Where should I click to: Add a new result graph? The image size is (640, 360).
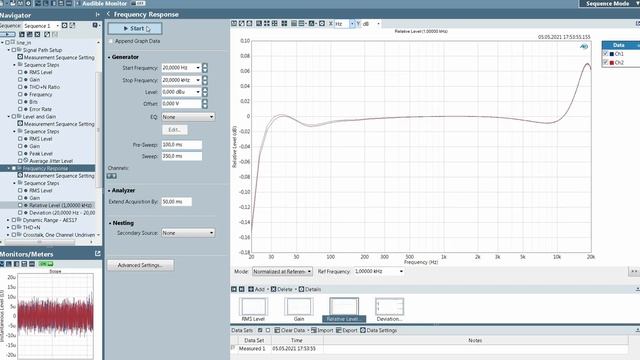click(x=256, y=289)
